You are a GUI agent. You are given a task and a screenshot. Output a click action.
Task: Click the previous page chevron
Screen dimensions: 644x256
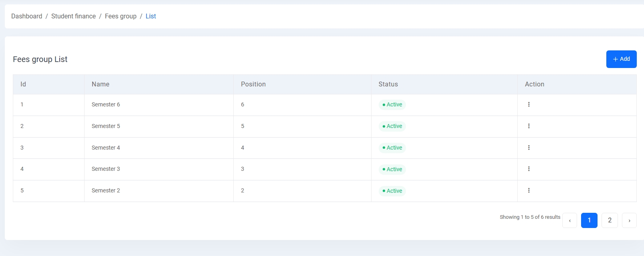pyautogui.click(x=569, y=220)
